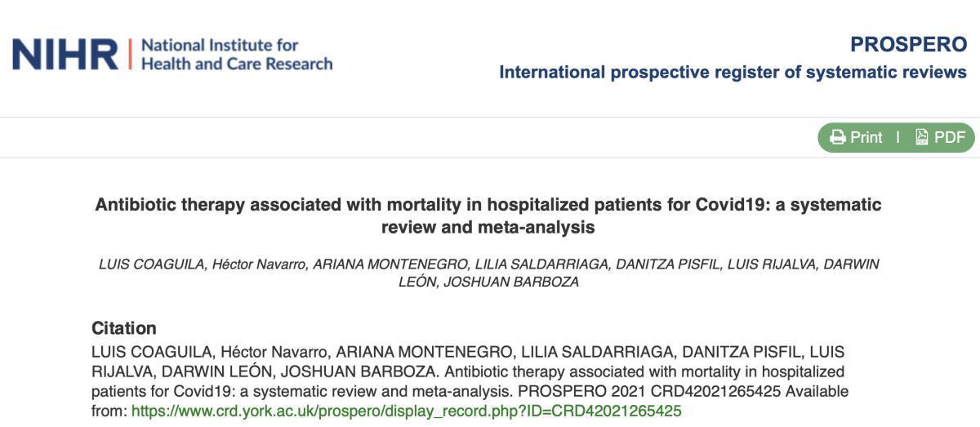Click 'National Institute for Health and Care Research'
The height and width of the screenshot is (427, 980).
coord(237,54)
